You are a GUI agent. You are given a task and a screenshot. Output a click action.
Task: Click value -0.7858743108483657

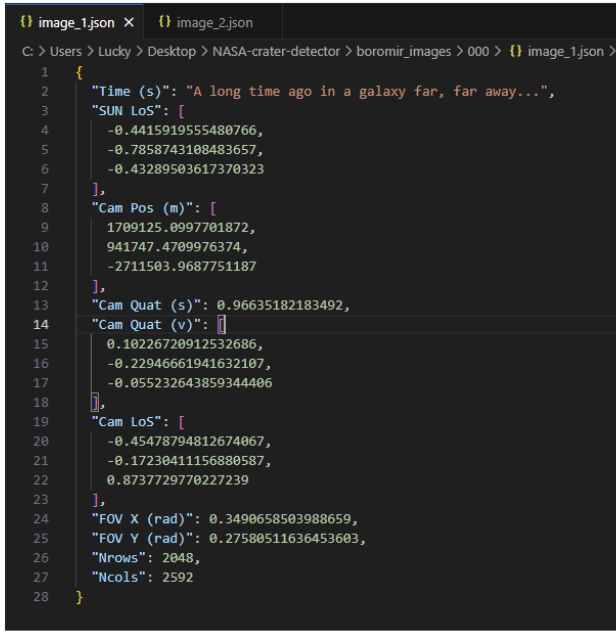click(182, 150)
